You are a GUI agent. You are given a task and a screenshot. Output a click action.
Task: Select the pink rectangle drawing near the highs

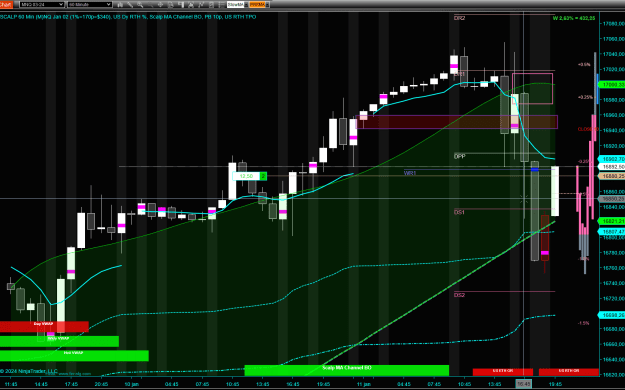(533, 89)
